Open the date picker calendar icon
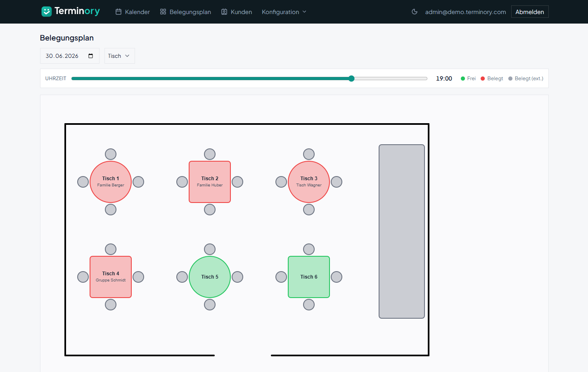Image resolution: width=588 pixels, height=372 pixels. coord(91,56)
